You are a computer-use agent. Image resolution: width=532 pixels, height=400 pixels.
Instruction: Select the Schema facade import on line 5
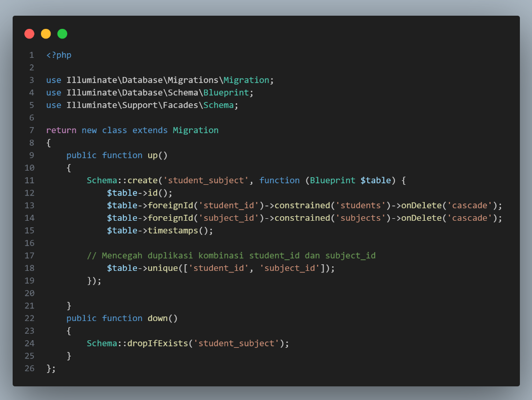(218, 105)
